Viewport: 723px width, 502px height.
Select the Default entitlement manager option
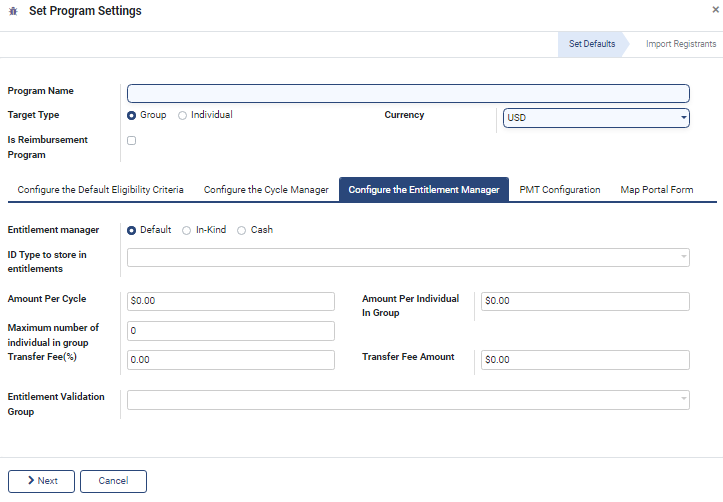click(132, 230)
